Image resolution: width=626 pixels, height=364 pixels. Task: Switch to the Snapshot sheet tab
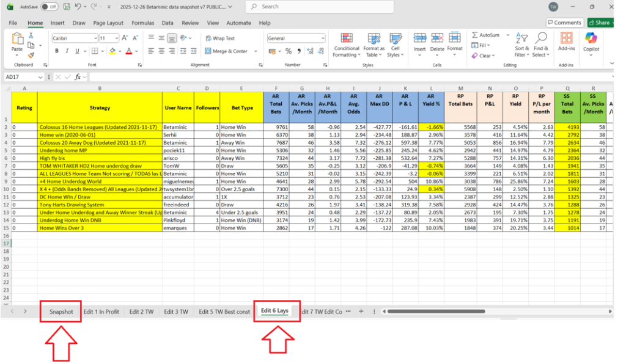pos(61,311)
